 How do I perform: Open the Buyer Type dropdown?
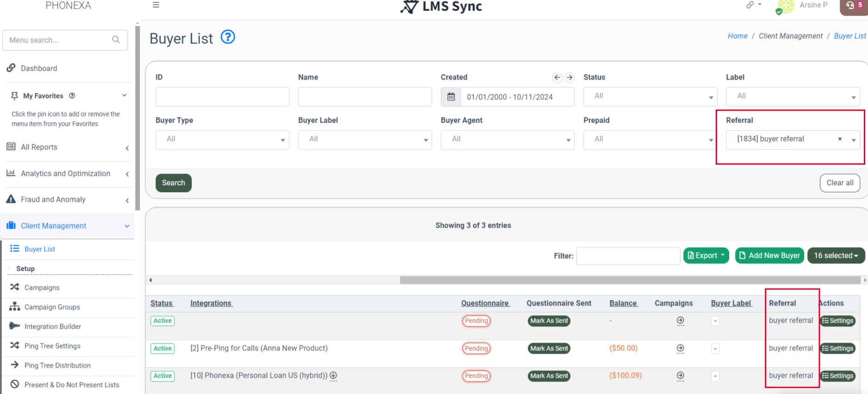(222, 139)
